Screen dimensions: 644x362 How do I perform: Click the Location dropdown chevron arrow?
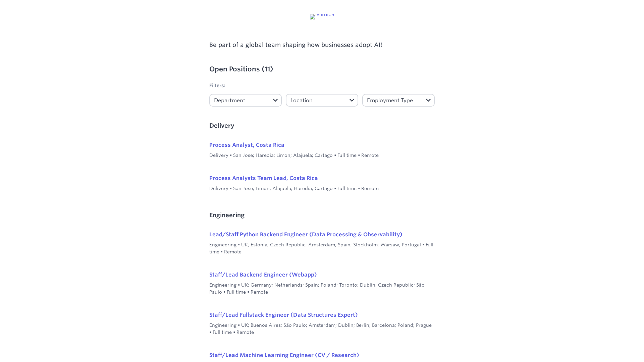click(352, 100)
